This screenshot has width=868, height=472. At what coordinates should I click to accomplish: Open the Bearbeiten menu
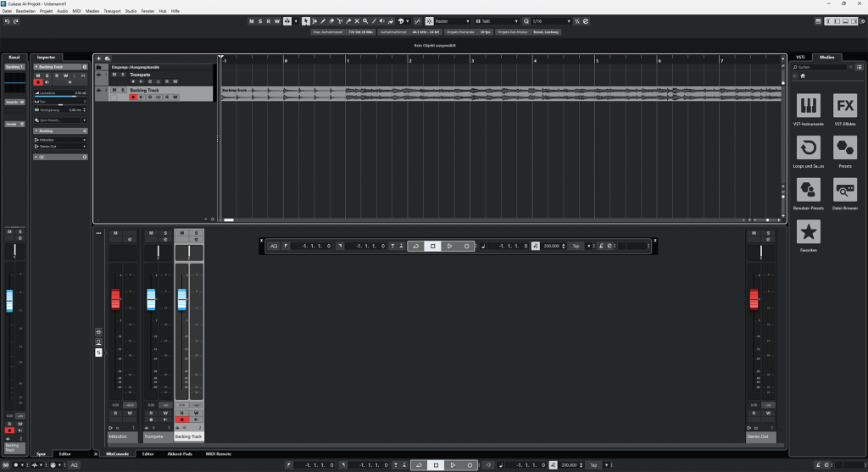[25, 11]
